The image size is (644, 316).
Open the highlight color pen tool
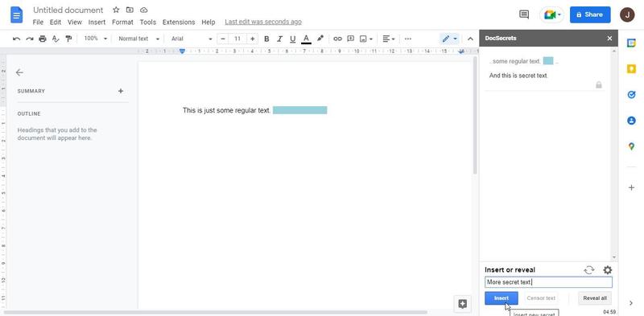[x=320, y=39]
